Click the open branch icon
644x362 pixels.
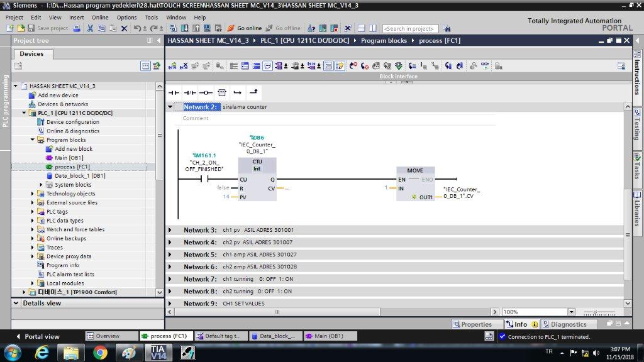pos(237,93)
